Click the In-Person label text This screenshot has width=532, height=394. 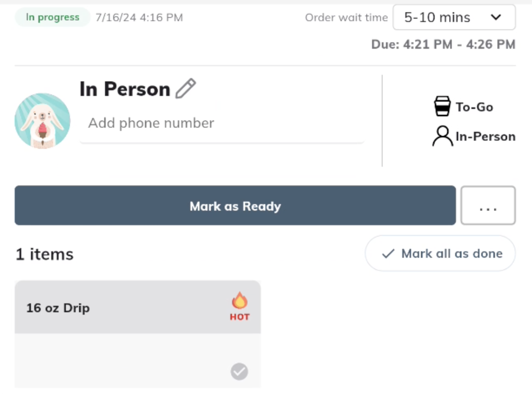[485, 136]
